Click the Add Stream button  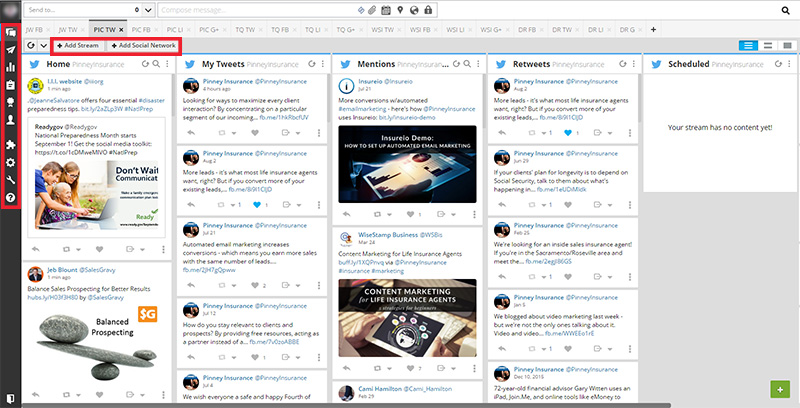point(78,45)
